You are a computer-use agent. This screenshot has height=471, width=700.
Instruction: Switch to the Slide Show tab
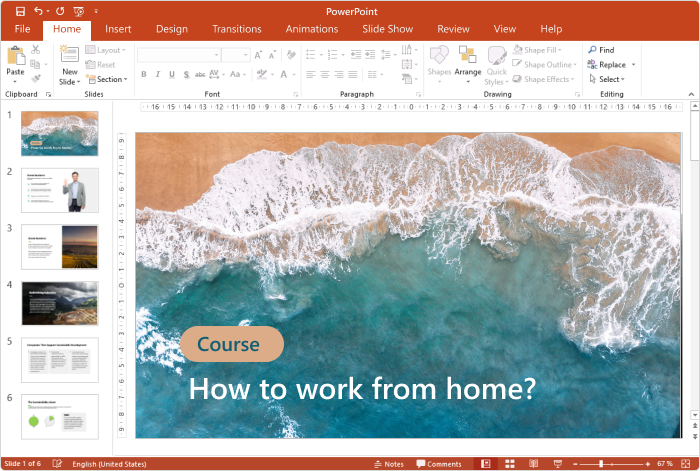click(388, 29)
